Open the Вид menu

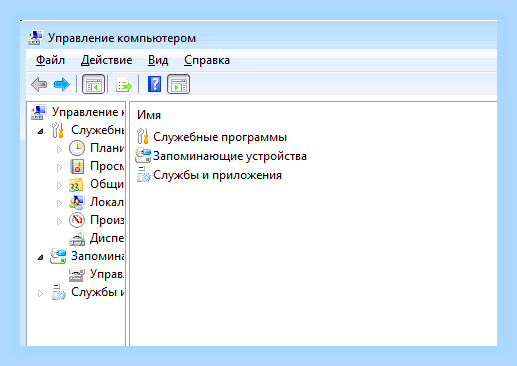158,60
